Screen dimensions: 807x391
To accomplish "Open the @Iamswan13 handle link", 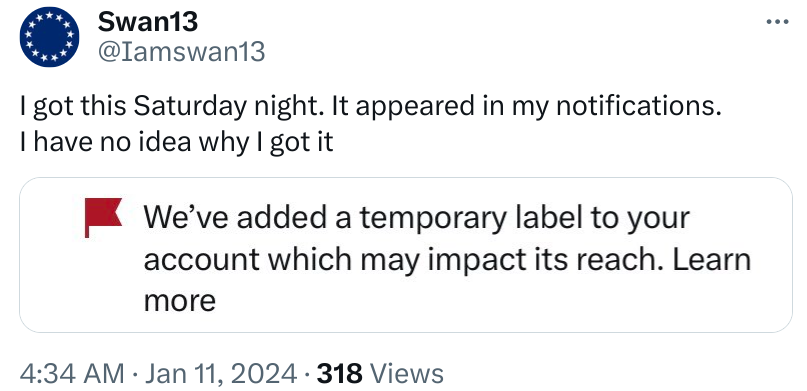I will (181, 52).
